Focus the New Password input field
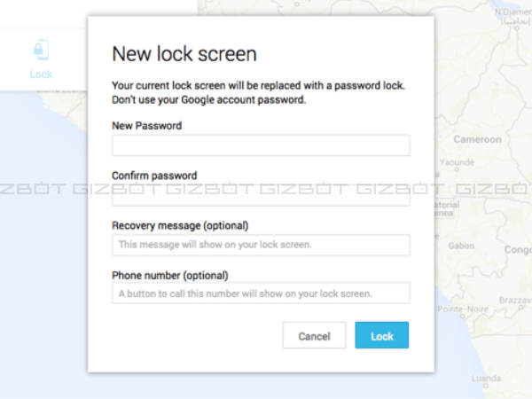This screenshot has width=532, height=399. point(261,145)
